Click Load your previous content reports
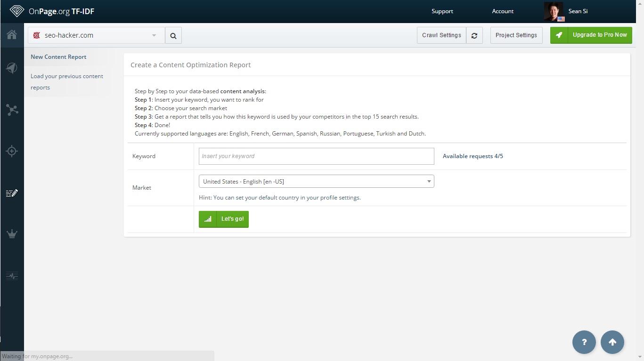The image size is (644, 361). click(x=66, y=81)
